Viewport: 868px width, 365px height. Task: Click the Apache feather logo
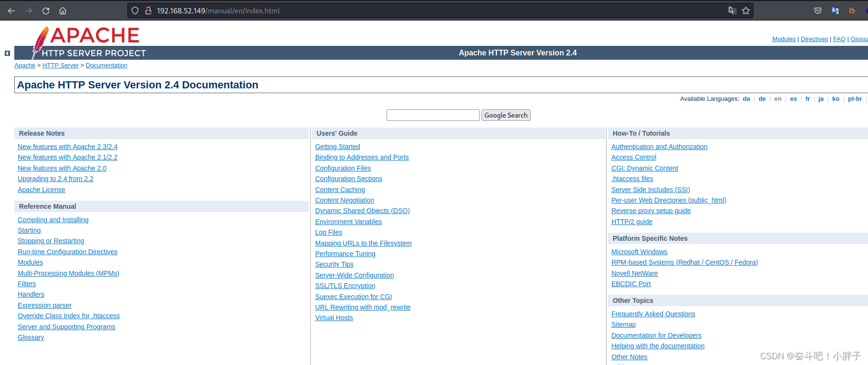point(41,42)
